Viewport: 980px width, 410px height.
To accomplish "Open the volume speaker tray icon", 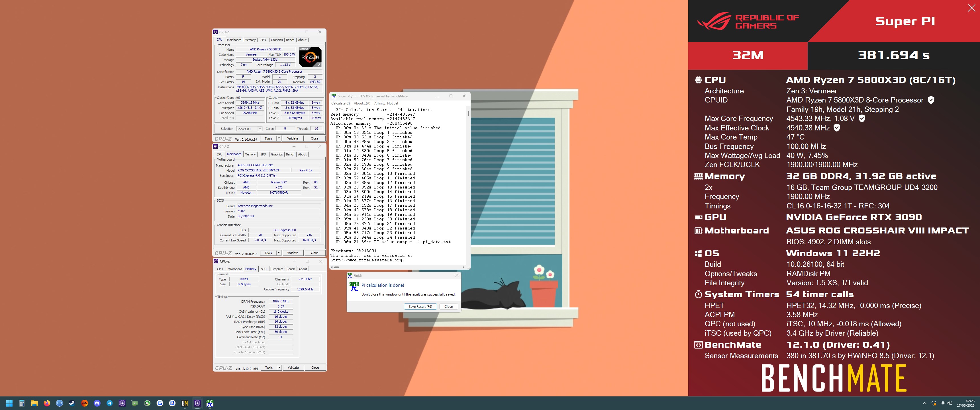I will point(950,403).
